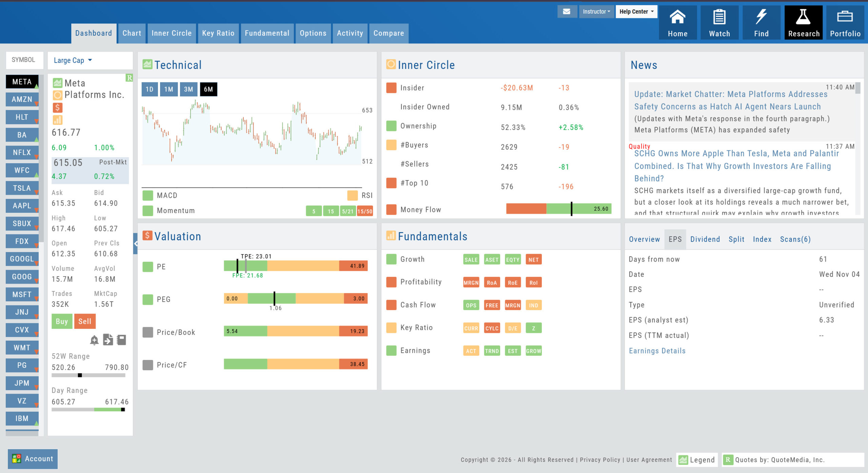Open the User Agreement link
This screenshot has width=868, height=473.
coord(649,460)
